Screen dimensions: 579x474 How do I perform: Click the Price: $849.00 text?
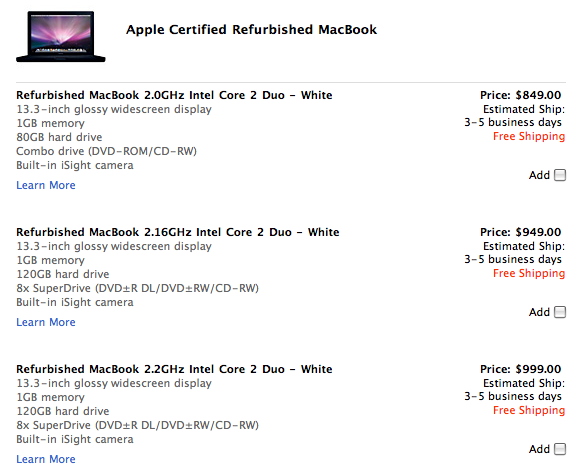pos(521,95)
